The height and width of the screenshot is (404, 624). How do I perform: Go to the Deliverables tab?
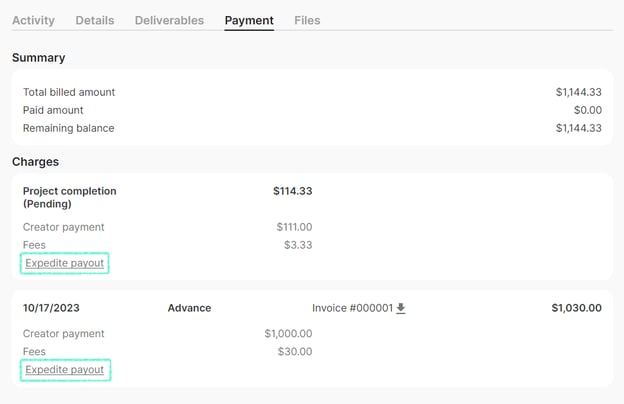pyautogui.click(x=169, y=20)
